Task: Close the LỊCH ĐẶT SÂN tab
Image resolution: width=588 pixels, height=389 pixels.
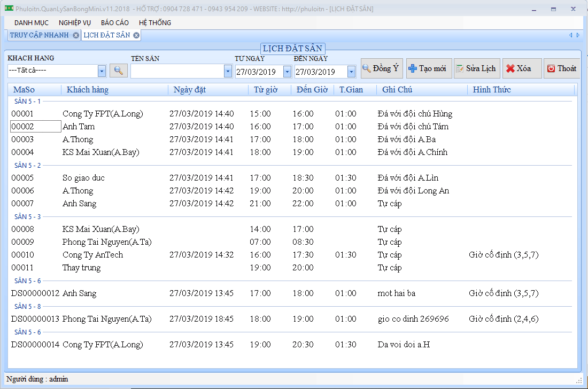Action: point(136,35)
